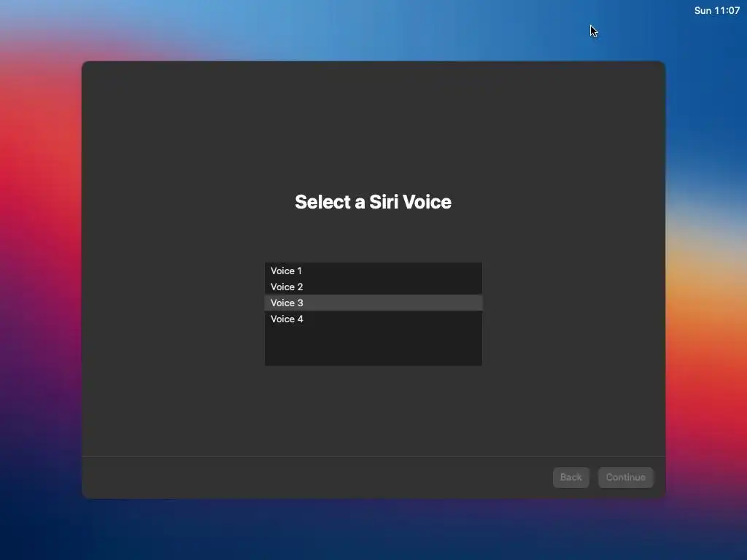Pick Voice 4 from the voice list

tap(373, 319)
